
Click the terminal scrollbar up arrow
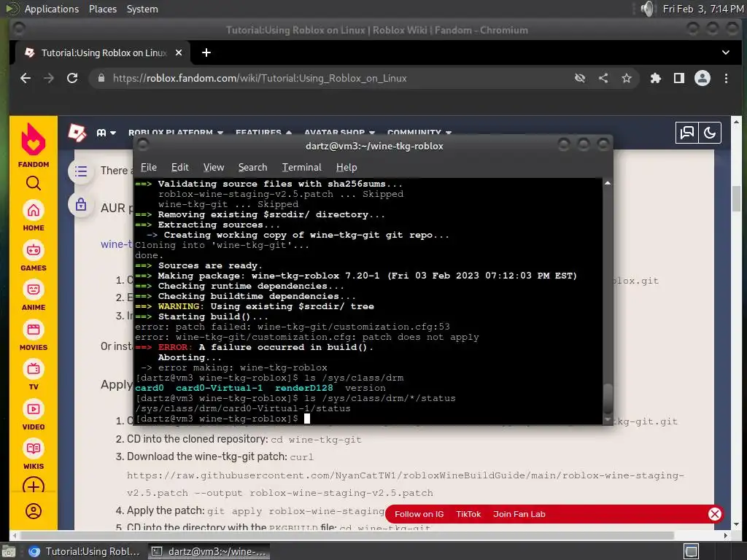(608, 183)
